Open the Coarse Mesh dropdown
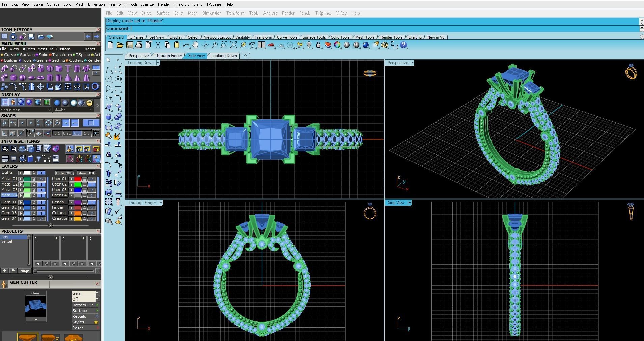The image size is (644, 341). pyautogui.click(x=26, y=110)
